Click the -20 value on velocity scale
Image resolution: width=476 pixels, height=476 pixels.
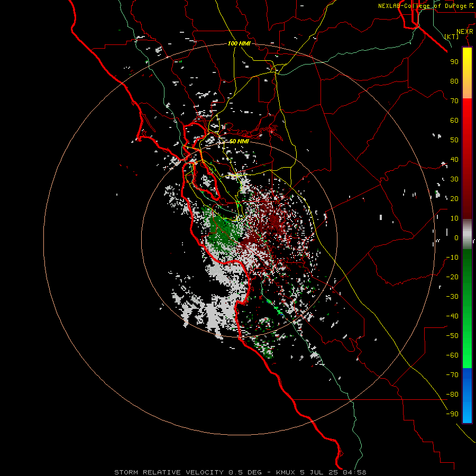[x=452, y=277]
